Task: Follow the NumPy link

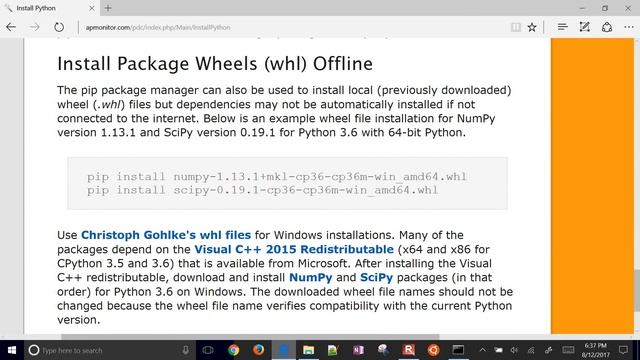Action: point(311,278)
